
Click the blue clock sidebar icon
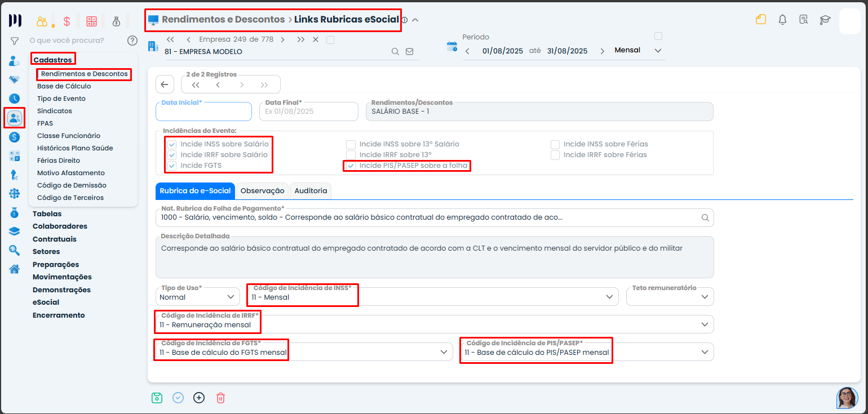tap(15, 99)
